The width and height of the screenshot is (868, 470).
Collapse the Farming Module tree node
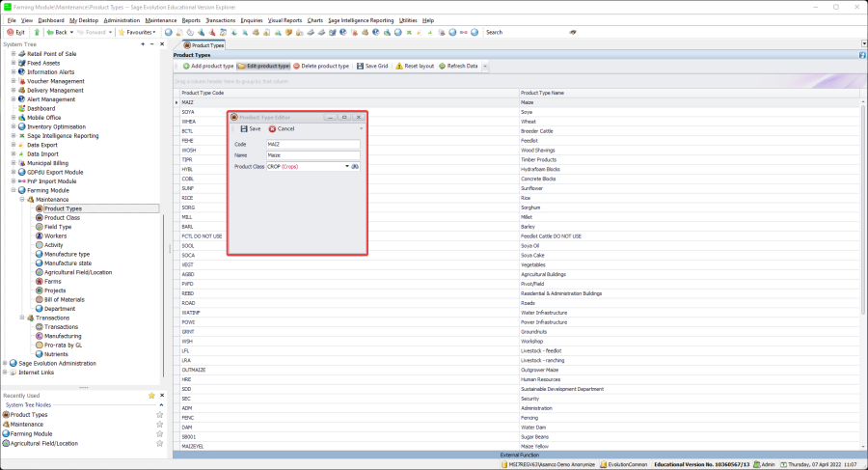[x=14, y=190]
